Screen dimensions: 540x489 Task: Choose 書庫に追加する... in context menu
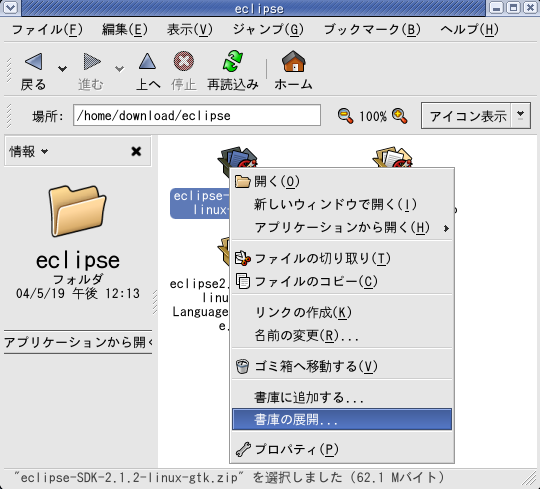coord(342,397)
